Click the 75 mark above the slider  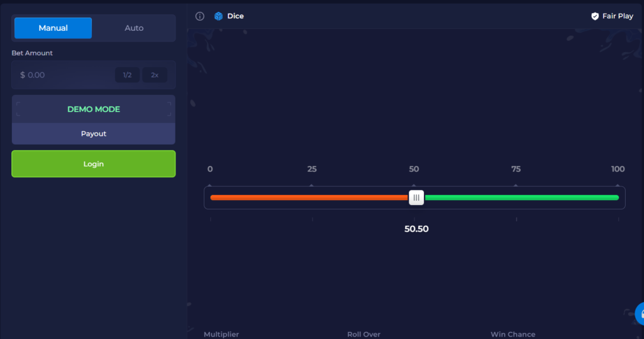[516, 169]
